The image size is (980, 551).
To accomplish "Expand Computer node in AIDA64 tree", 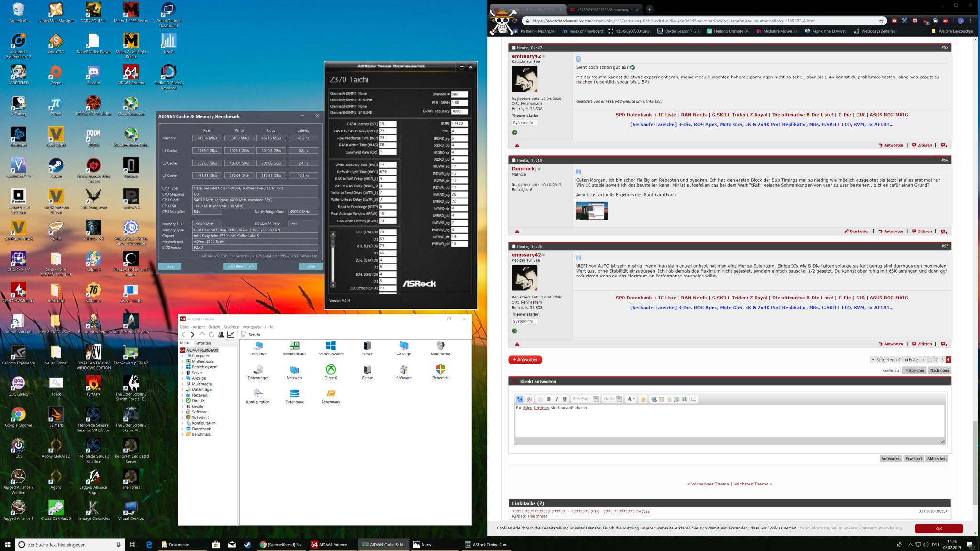I will [182, 356].
